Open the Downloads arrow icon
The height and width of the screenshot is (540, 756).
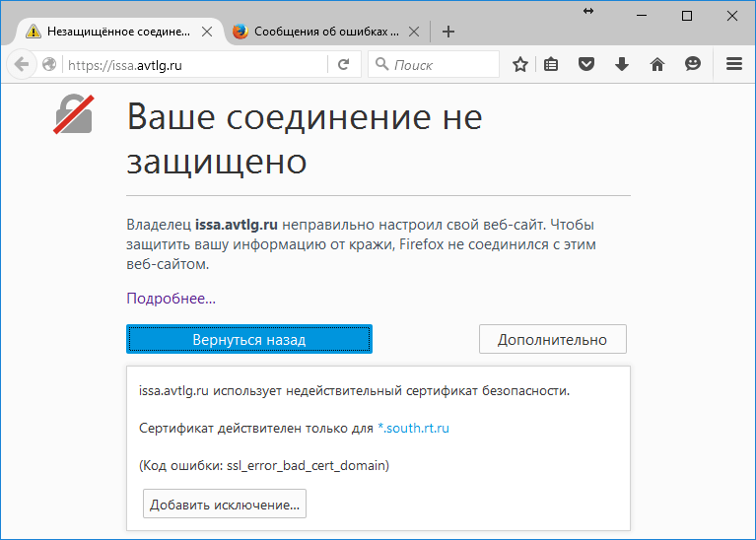click(622, 64)
